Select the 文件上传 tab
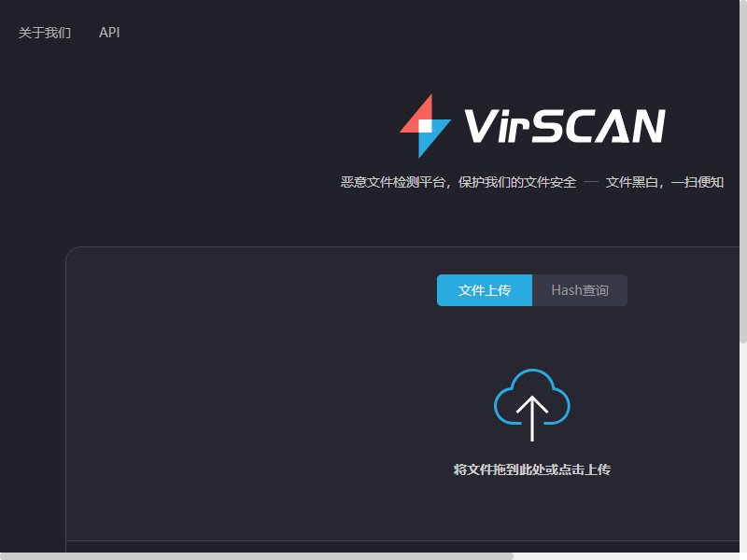This screenshot has width=747, height=560. (485, 290)
